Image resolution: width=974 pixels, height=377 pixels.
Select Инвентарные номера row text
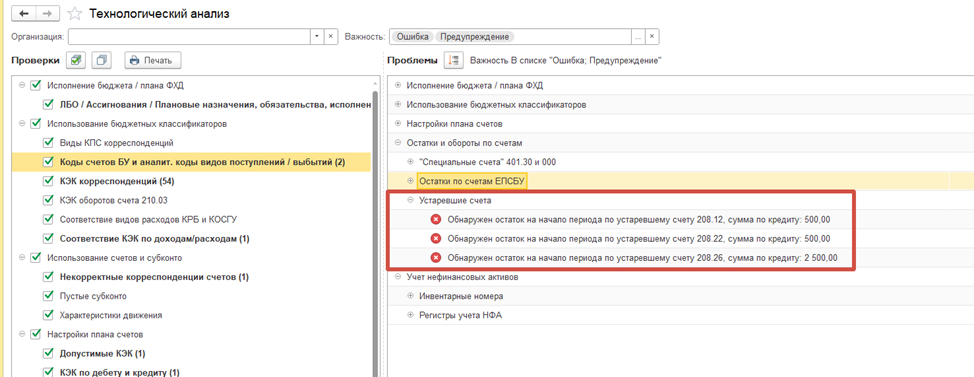coord(461,296)
